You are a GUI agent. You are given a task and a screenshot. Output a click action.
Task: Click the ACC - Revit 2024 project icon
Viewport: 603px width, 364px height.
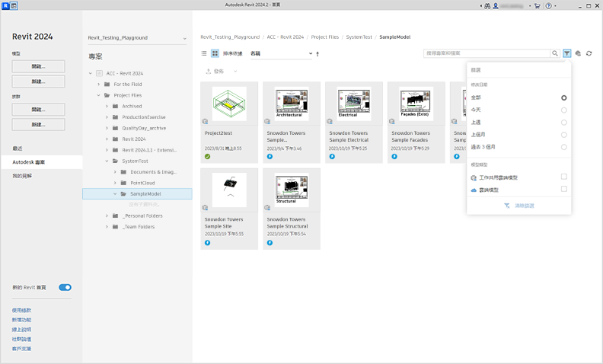(99, 73)
